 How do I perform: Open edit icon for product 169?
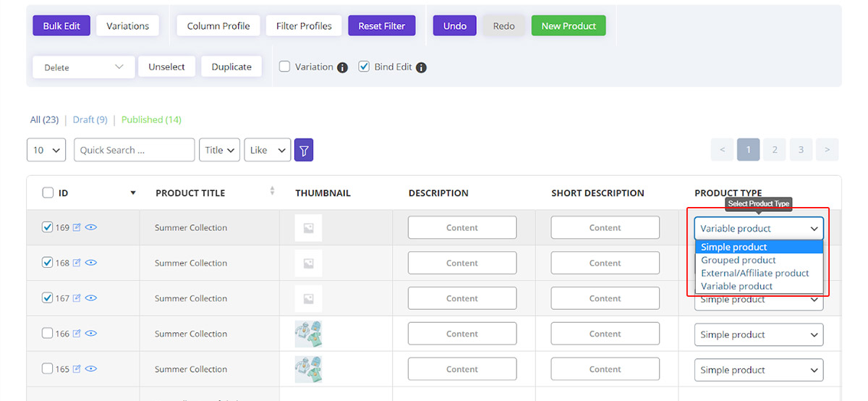(x=77, y=227)
